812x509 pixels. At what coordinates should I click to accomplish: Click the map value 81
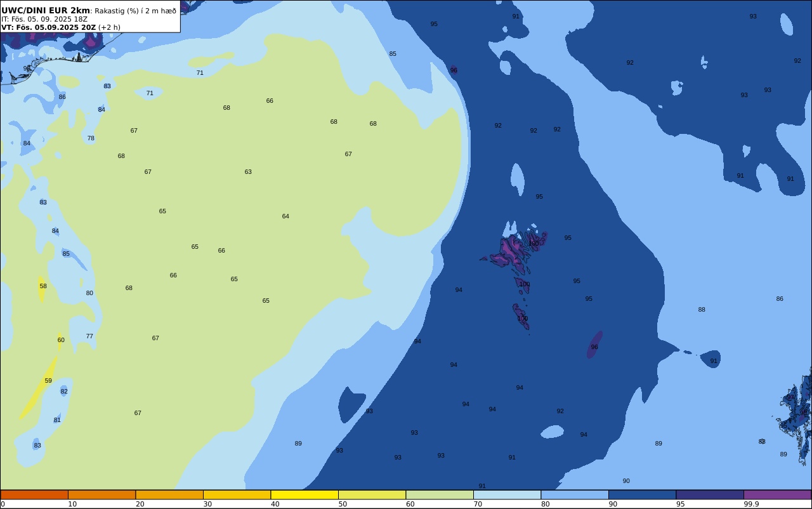(x=57, y=420)
